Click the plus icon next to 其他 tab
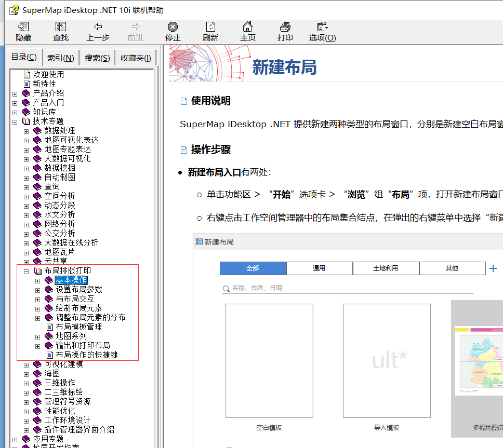 [493, 268]
